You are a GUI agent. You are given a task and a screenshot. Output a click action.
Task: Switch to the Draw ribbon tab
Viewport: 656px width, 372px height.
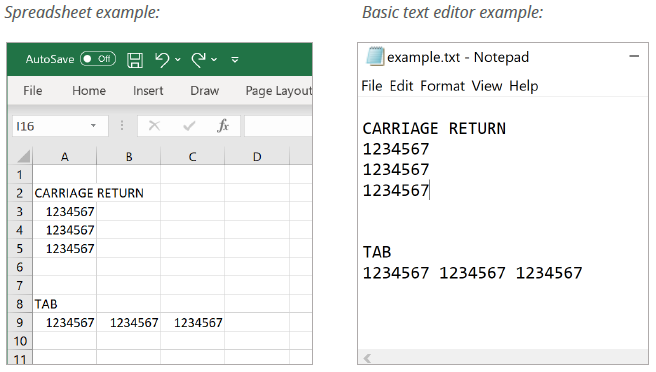point(205,90)
